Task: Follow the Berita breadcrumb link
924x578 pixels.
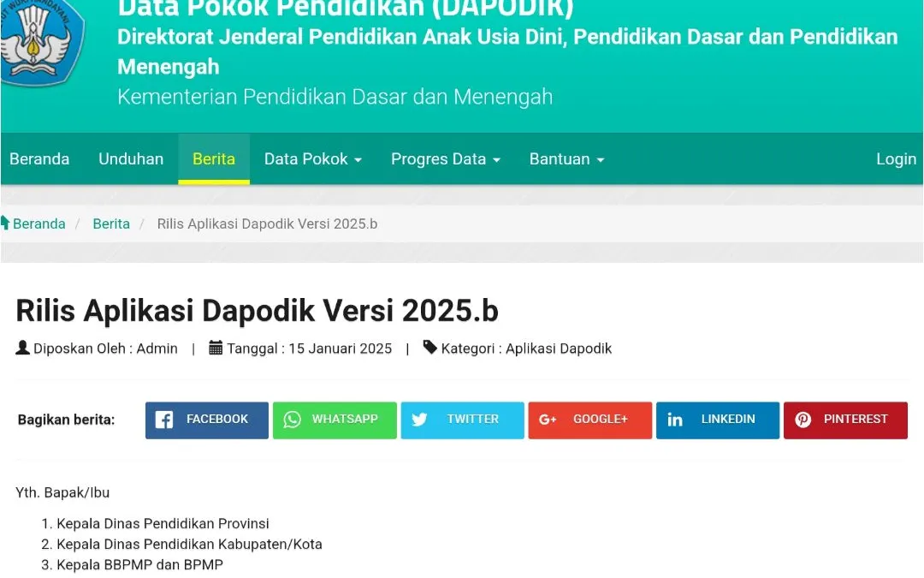Action: [x=111, y=223]
